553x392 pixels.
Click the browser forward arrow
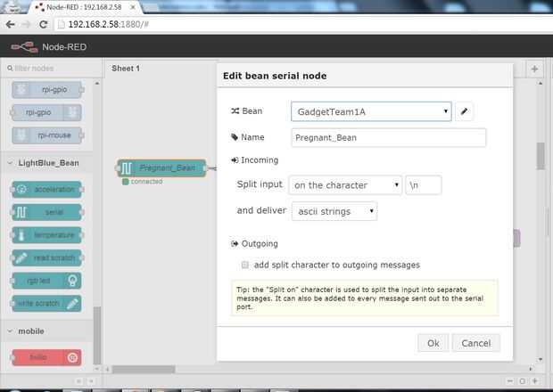[x=27, y=24]
